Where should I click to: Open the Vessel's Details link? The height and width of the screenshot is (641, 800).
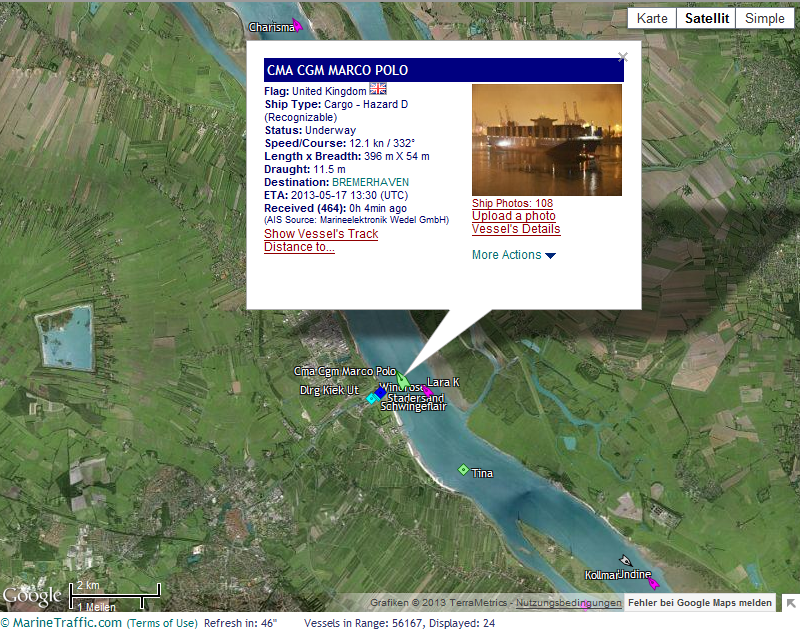(x=516, y=229)
